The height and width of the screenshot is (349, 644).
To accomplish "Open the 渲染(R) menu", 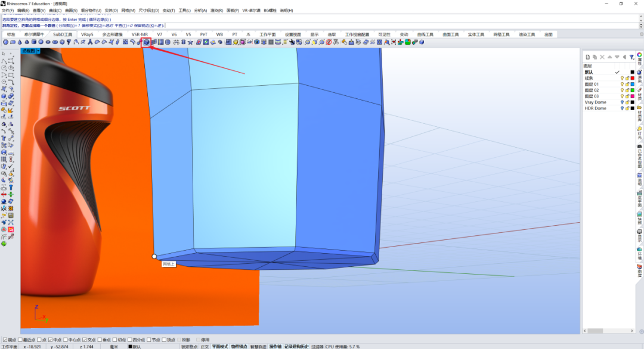I will pyautogui.click(x=216, y=10).
